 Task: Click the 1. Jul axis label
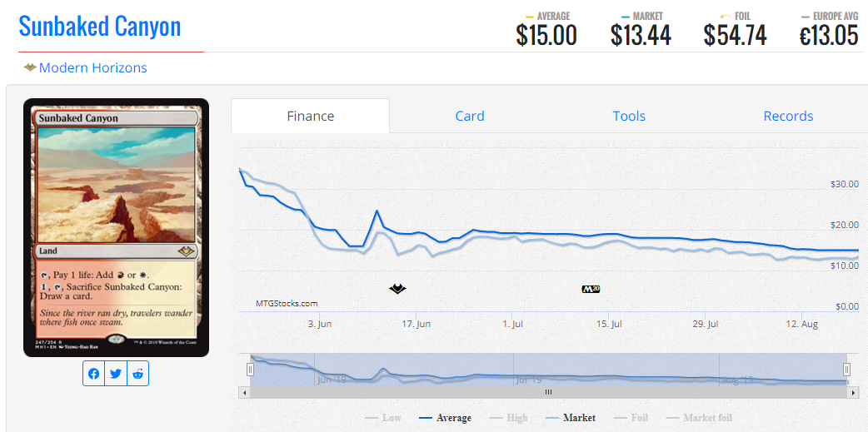tap(513, 324)
